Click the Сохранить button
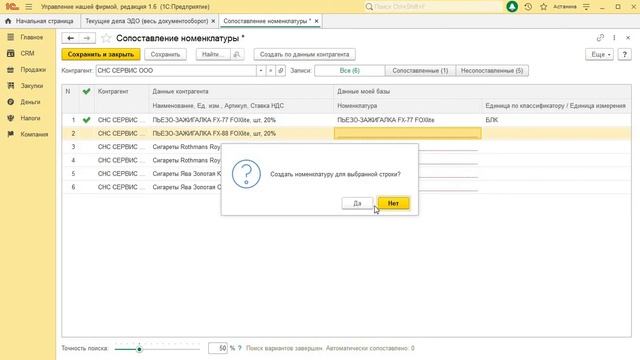Screen dimensions: 640x360 tap(165, 54)
